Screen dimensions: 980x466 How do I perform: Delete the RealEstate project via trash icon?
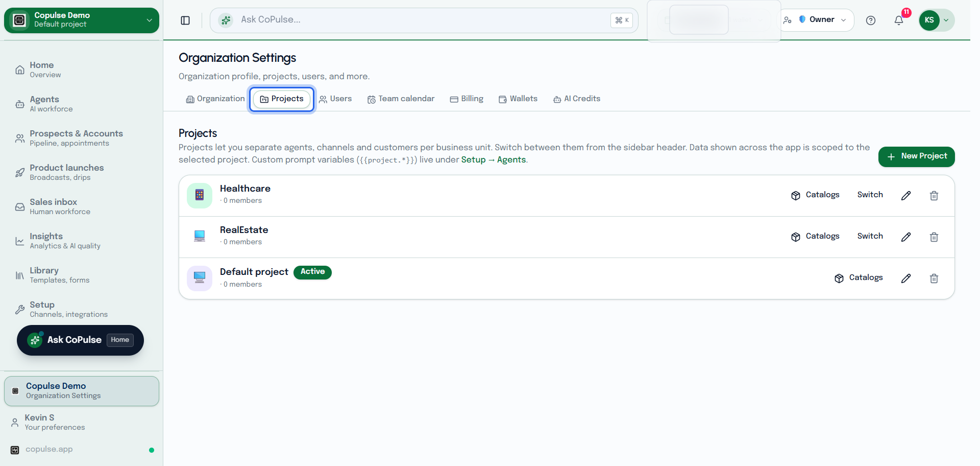pyautogui.click(x=934, y=237)
